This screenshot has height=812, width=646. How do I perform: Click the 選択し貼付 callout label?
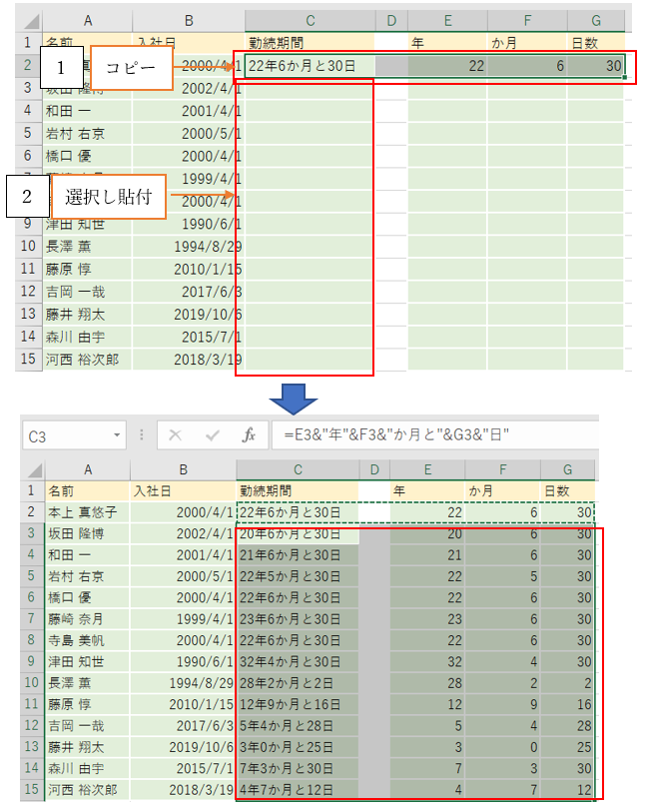coord(108,197)
